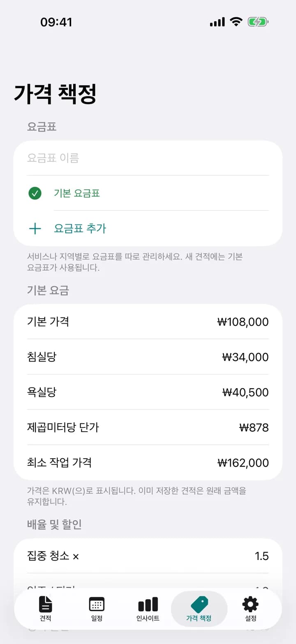Check the battery charging indicator
This screenshot has width=296, height=644.
pos(258,22)
